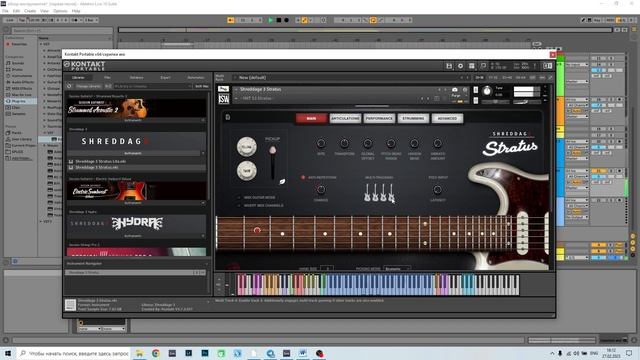
Task: Open the Picking Mode dropdown below fretboard
Action: pos(396,269)
